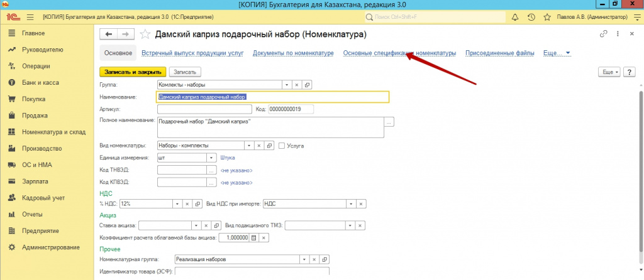This screenshot has height=280, width=644.
Task: Open the Номенклатурная группа item form
Action: (x=325, y=259)
